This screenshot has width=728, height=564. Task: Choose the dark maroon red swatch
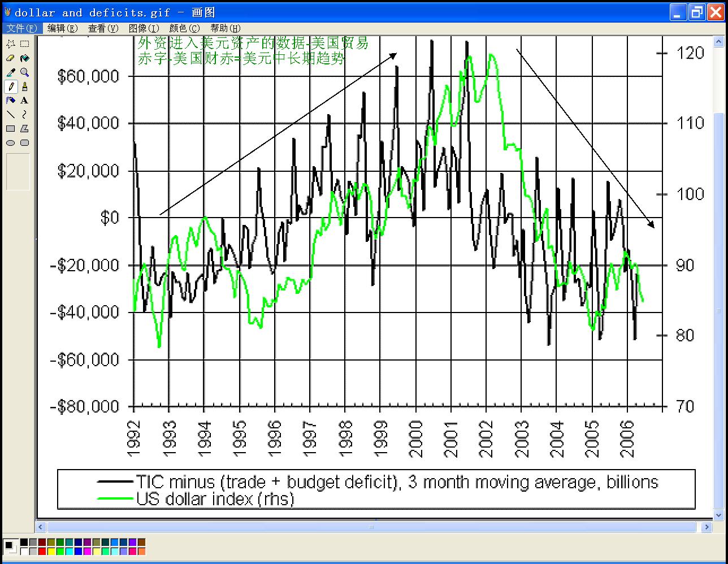[42, 543]
